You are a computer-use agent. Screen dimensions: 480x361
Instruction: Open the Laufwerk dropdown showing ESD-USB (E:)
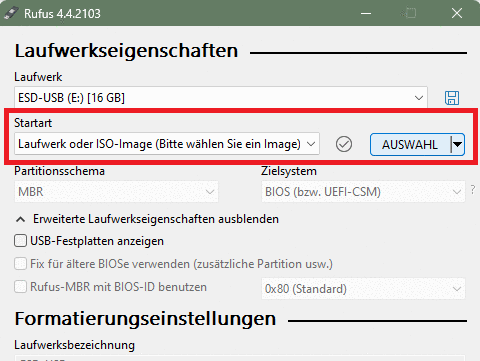[221, 98]
